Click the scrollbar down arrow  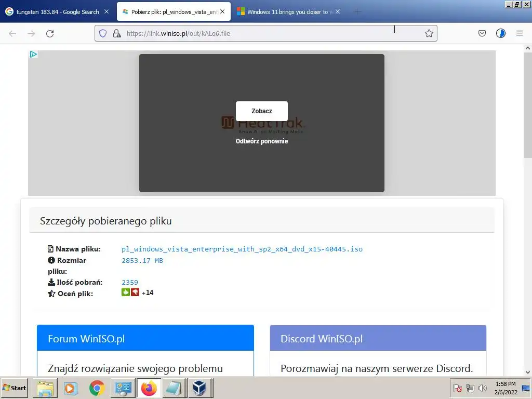(528, 372)
